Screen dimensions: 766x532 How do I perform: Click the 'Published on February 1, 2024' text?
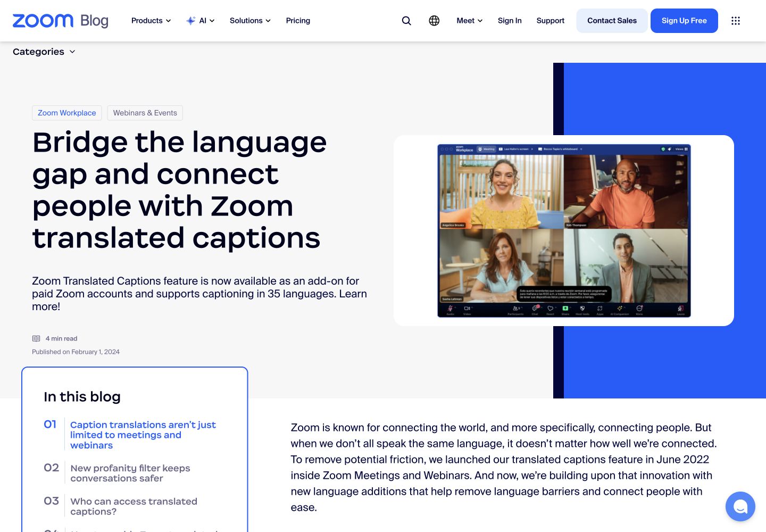[x=76, y=352]
